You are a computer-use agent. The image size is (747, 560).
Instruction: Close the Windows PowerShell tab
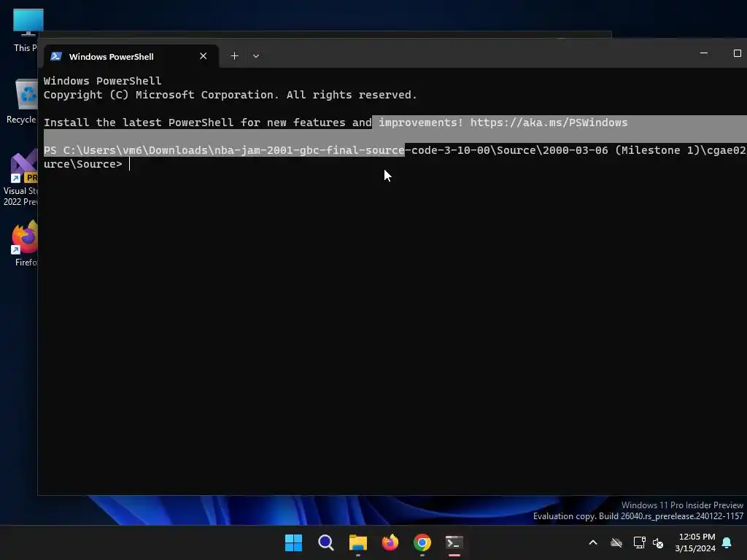[x=204, y=56]
